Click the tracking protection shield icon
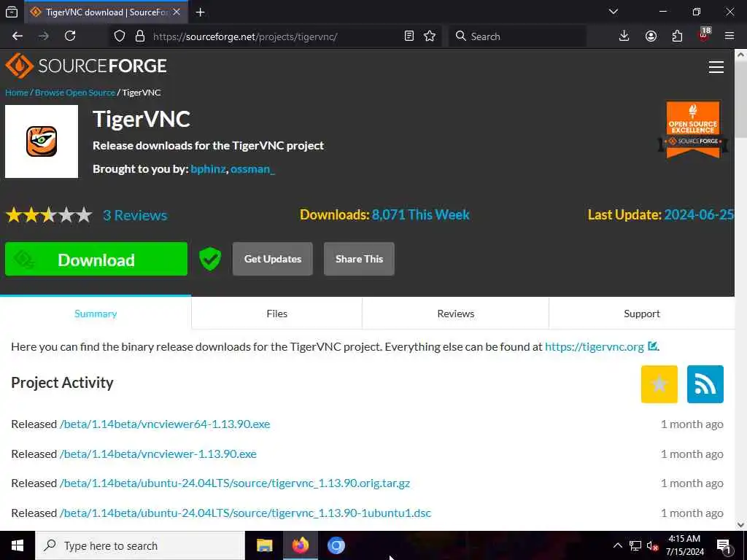This screenshot has height=560, width=747. coord(120,36)
